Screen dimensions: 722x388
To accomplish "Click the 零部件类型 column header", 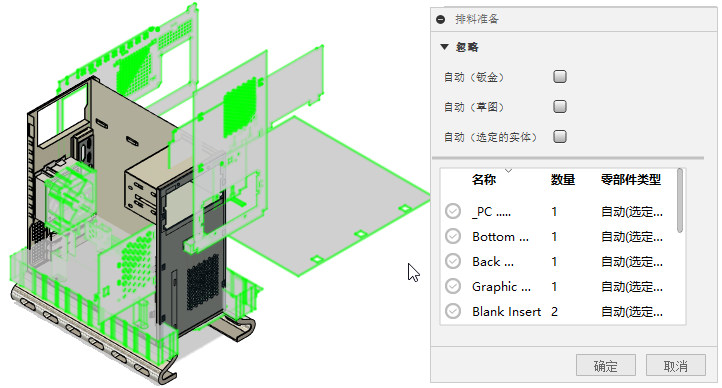I will click(x=631, y=180).
